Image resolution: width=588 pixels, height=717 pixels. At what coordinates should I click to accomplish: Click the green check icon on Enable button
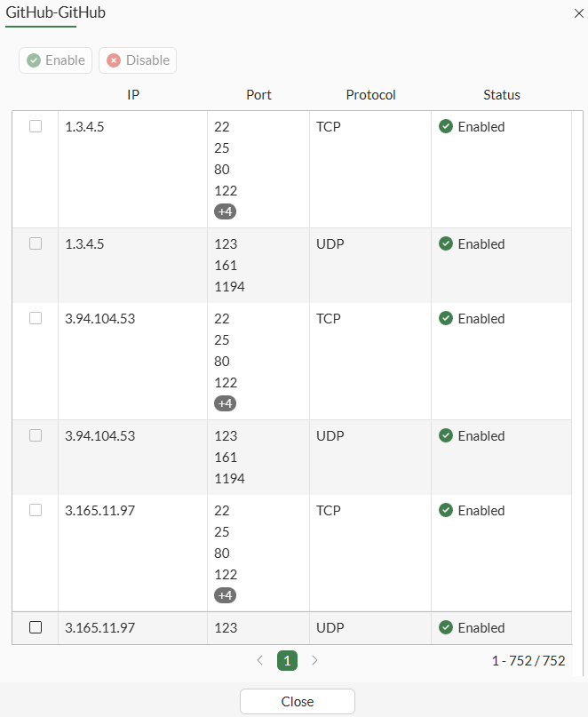(x=35, y=60)
